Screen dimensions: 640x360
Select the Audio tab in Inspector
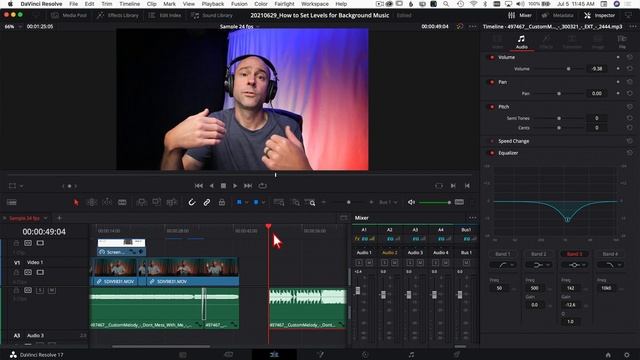click(521, 42)
